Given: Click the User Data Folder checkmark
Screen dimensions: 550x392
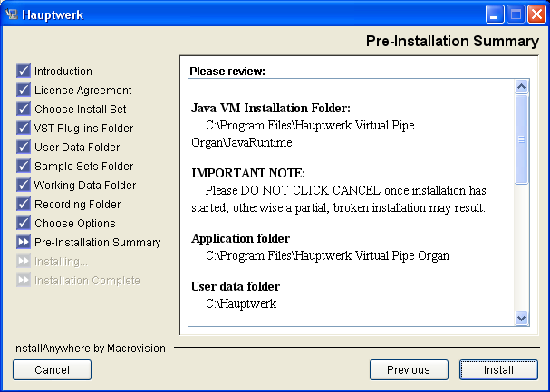Looking at the screenshot, I should [24, 147].
